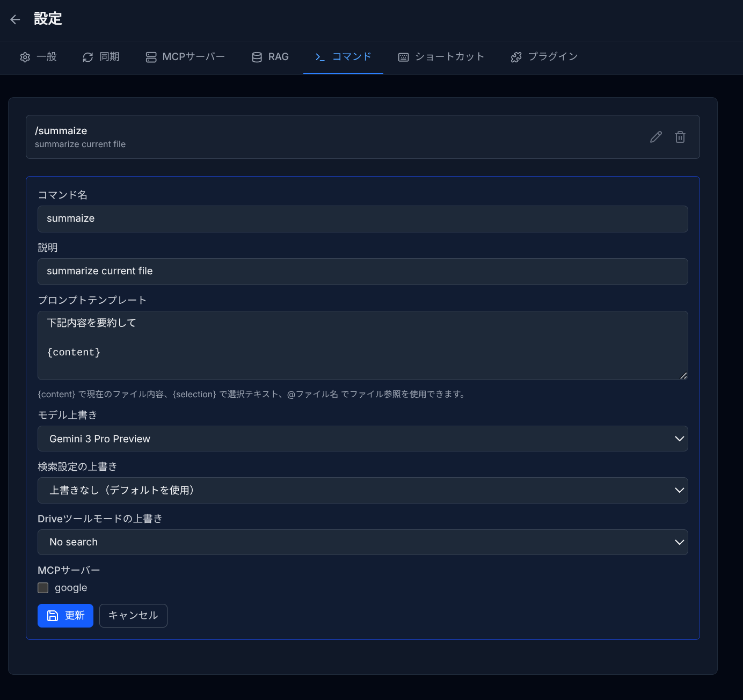Image resolution: width=743 pixels, height=700 pixels.
Task: Open the 一般 settings tab icon
Action: point(25,57)
